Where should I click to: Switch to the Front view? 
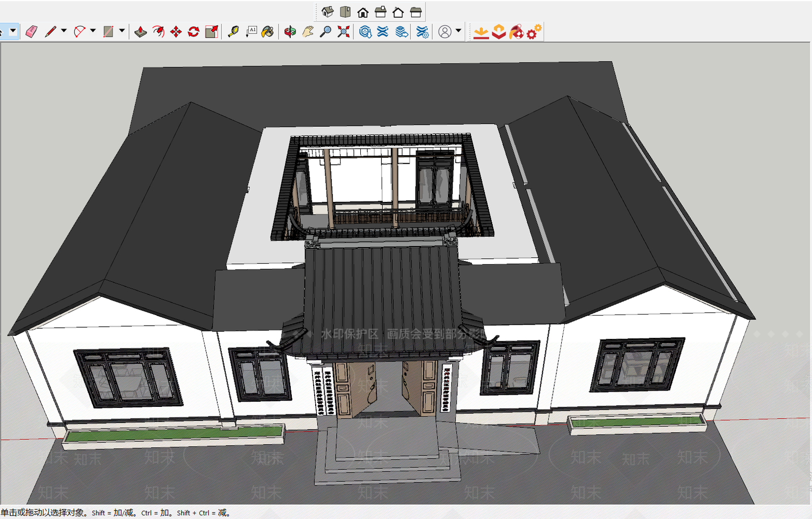[x=363, y=12]
